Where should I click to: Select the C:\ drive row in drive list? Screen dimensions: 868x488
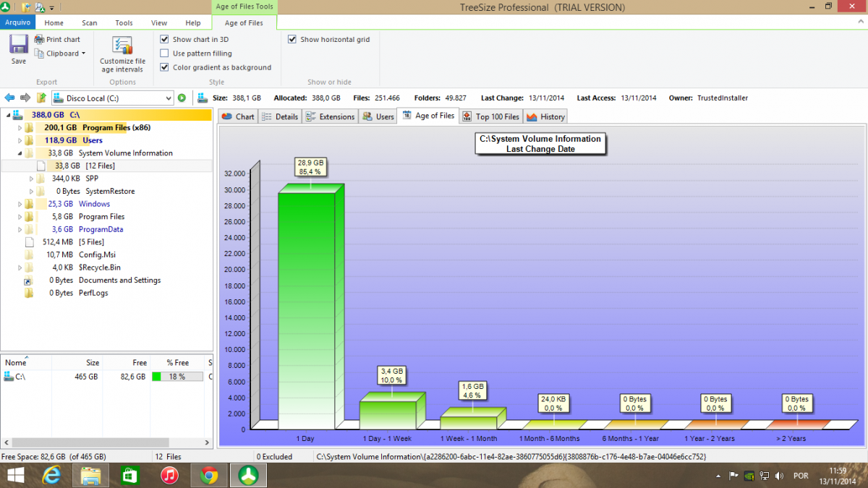click(x=106, y=377)
